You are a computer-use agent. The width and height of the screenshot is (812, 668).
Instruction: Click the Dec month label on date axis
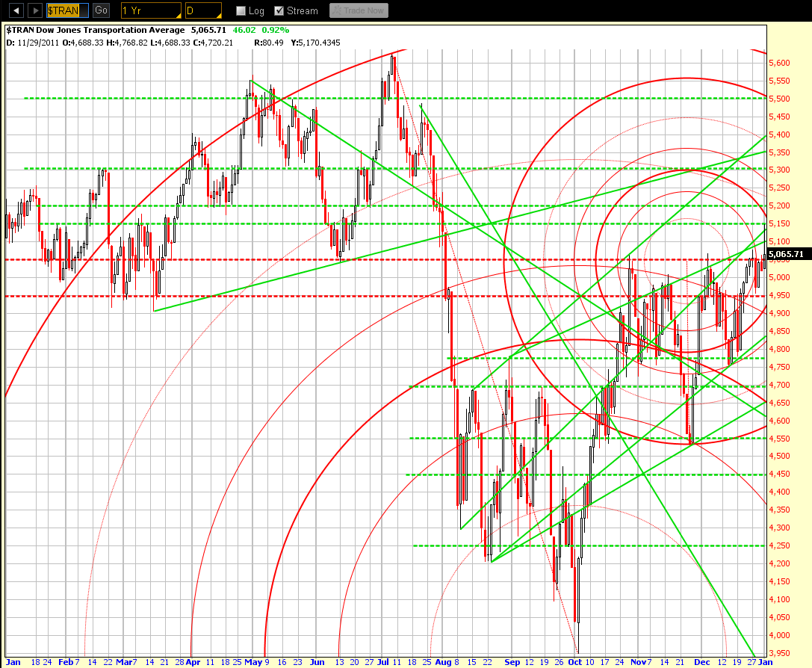tap(702, 662)
